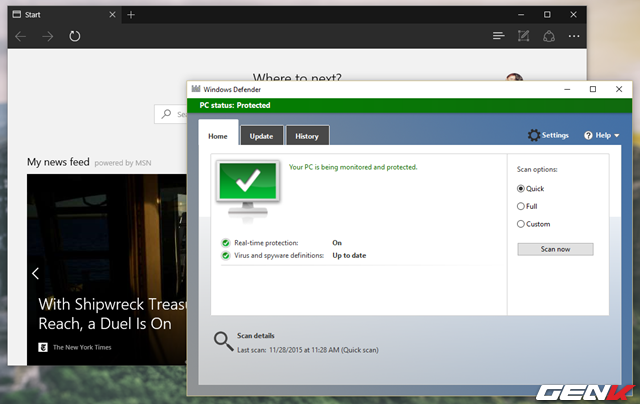The height and width of the screenshot is (404, 640).
Task: Close the Edge browser window
Action: point(573,15)
